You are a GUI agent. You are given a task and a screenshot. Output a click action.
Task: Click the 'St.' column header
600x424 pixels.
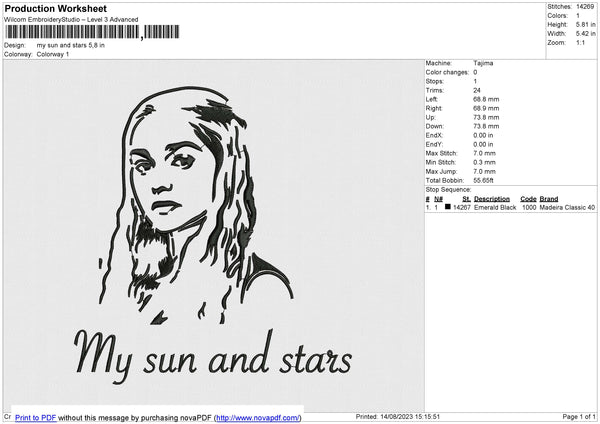[x=466, y=199]
